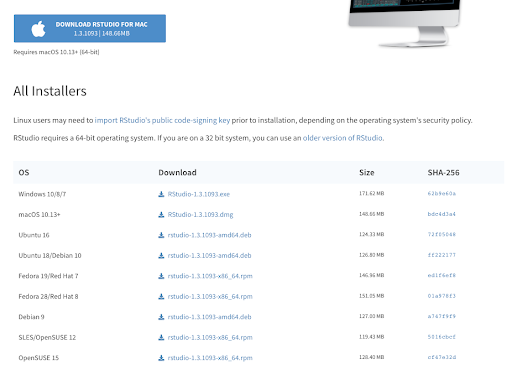Click the download arrow icon for Windows 10/8/7
Image resolution: width=512 pixels, height=369 pixels.
click(x=161, y=194)
